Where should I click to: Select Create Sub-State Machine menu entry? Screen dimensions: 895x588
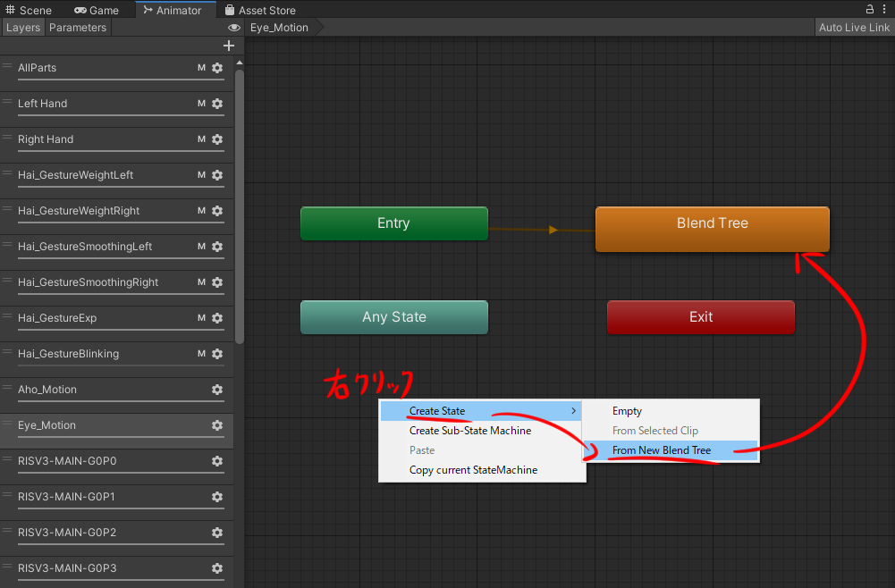click(x=470, y=431)
